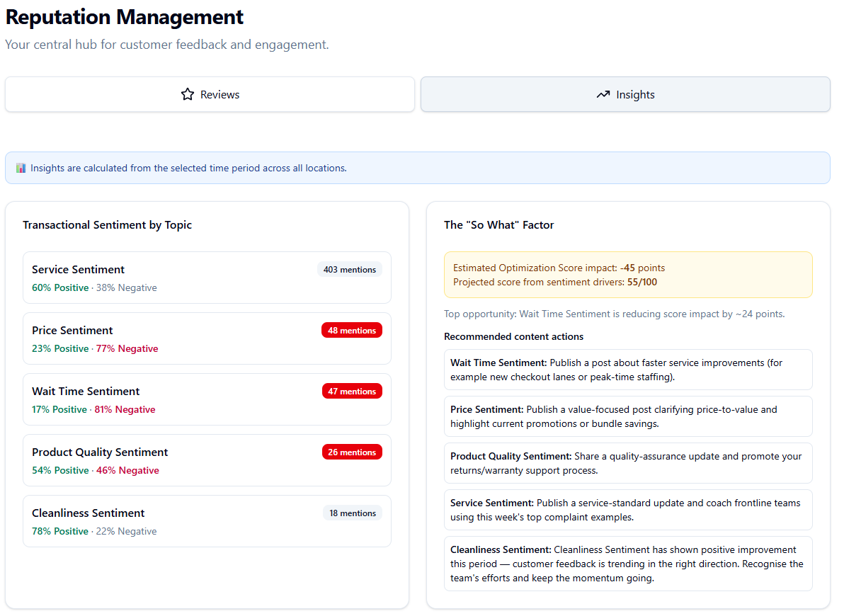Select the Service Sentiment card title
844x616 pixels.
(78, 269)
